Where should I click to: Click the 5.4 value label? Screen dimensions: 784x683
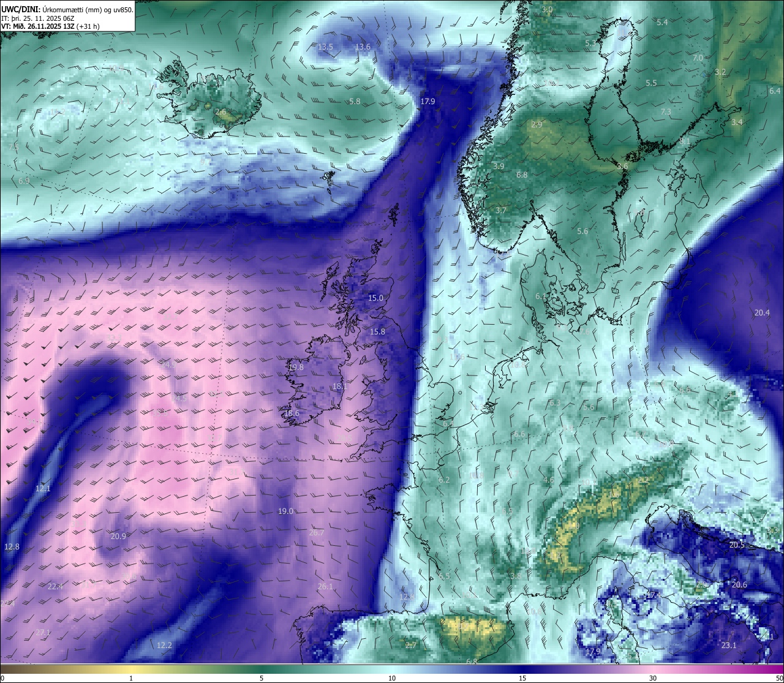coord(662,22)
